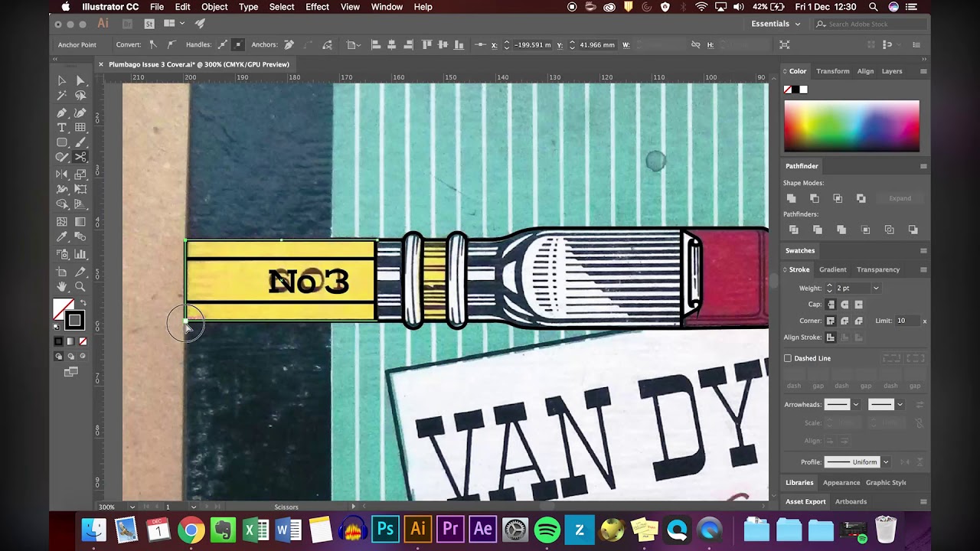Pick the Eyedropper tool
The height and width of the screenshot is (551, 980).
tap(62, 237)
